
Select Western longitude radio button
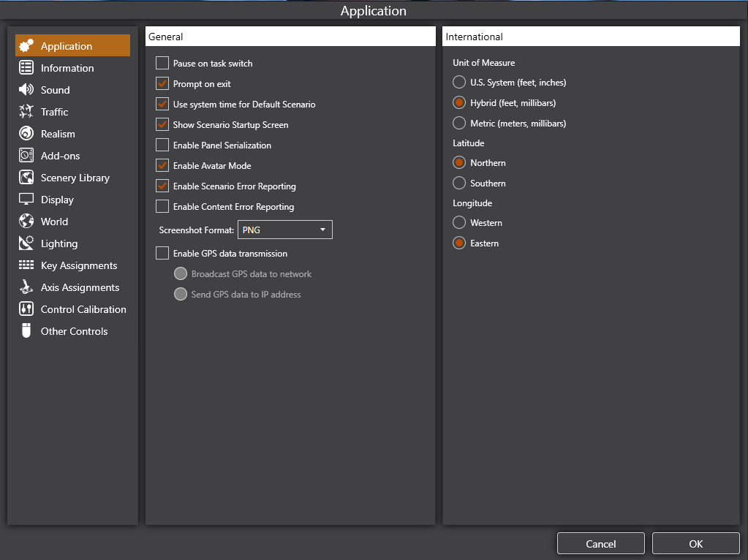[459, 223]
